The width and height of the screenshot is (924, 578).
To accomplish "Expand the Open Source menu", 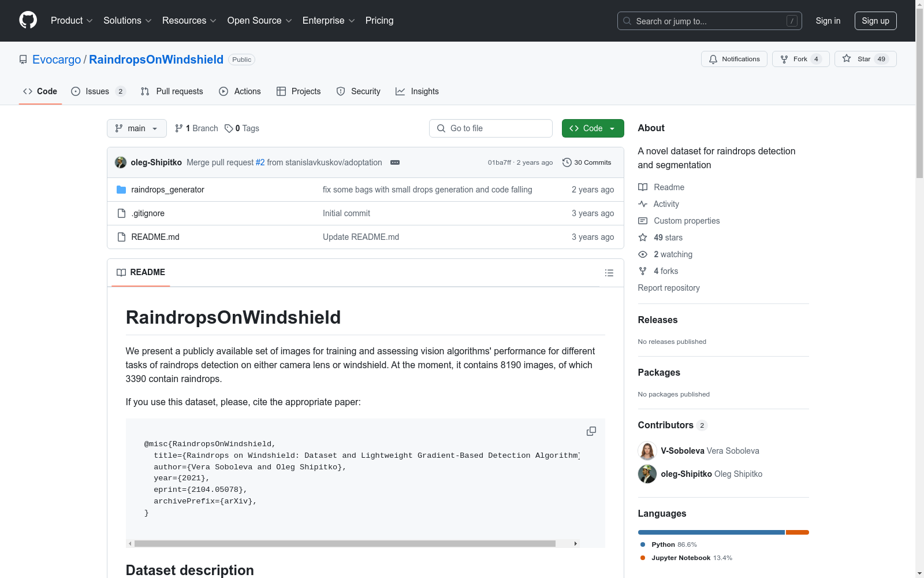I will [x=260, y=21].
